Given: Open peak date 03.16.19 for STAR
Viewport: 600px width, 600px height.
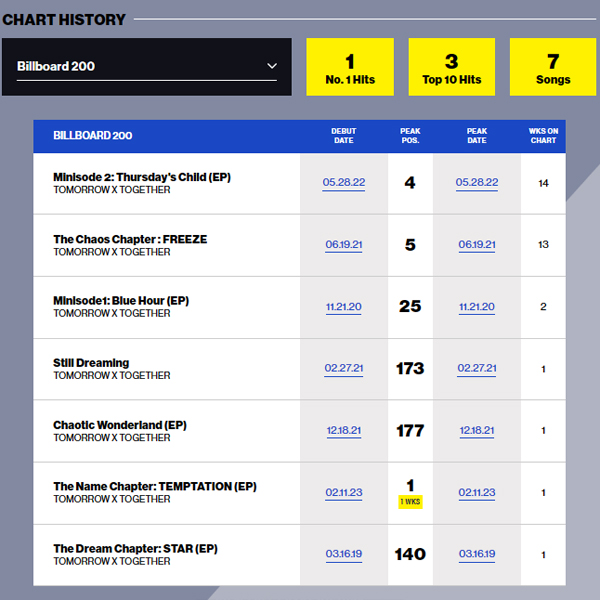Looking at the screenshot, I should tap(477, 554).
